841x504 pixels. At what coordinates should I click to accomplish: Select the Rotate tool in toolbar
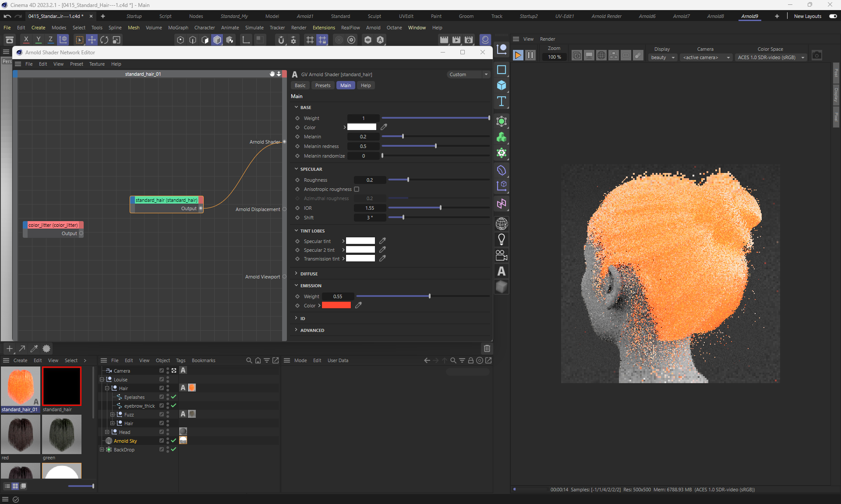(x=104, y=40)
